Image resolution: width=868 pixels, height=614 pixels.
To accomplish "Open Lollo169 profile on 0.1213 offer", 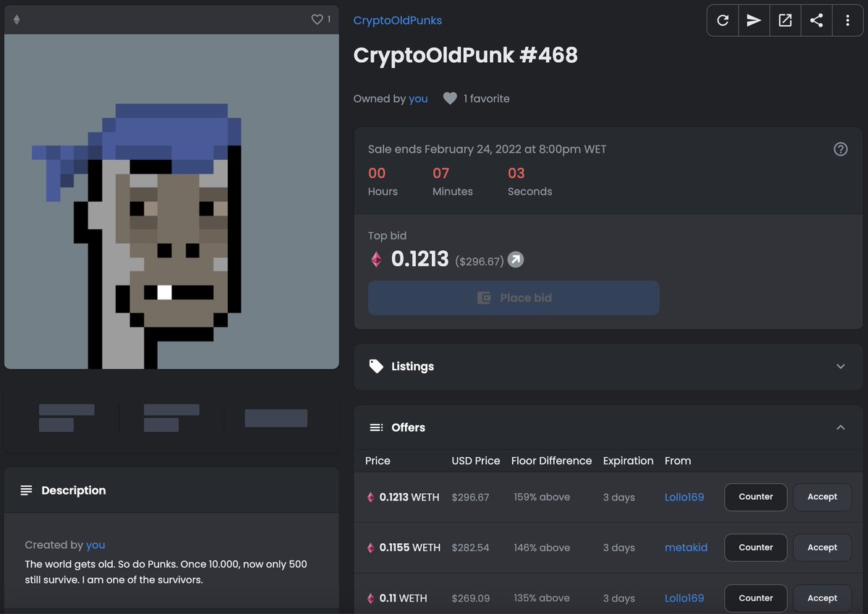I will coord(684,497).
